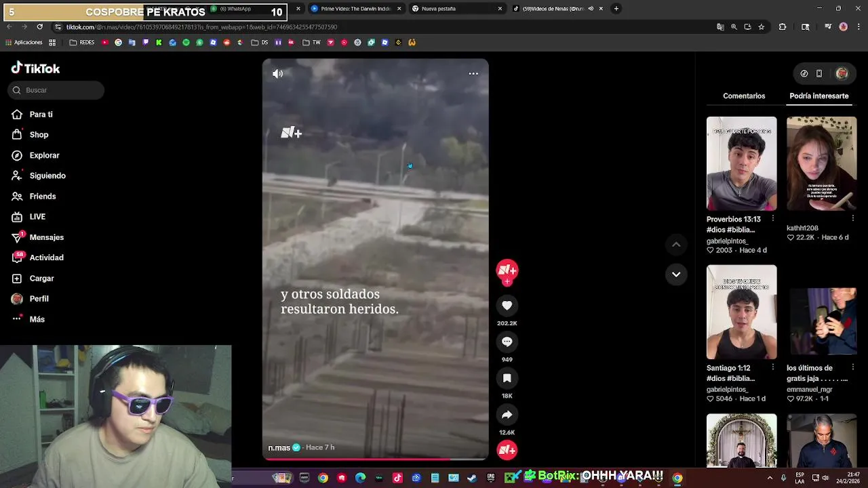868x488 pixels.
Task: Open the Aplicaciones bookmarks shortcut
Action: (24, 42)
